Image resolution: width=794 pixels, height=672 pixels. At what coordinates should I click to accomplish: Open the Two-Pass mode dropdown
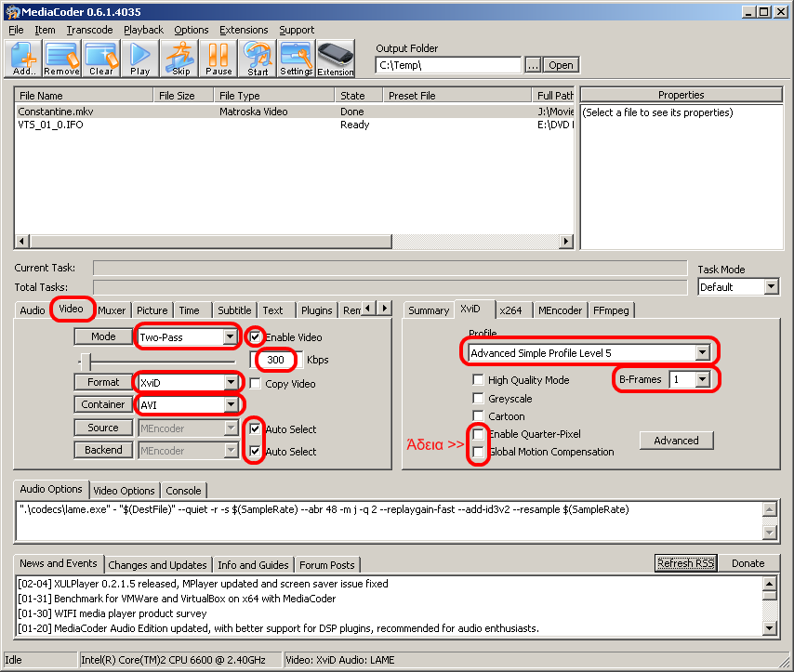(230, 336)
